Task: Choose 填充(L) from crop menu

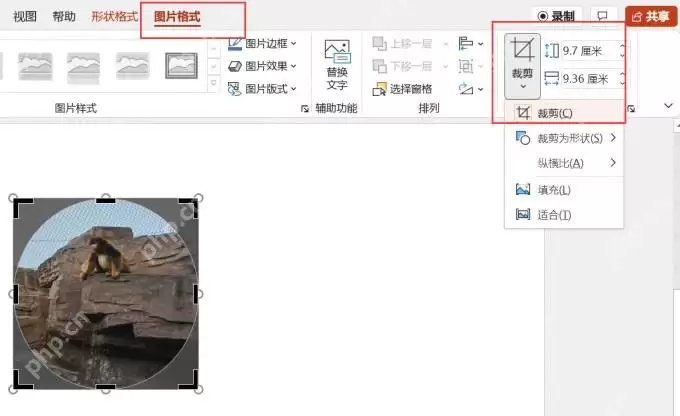Action: tap(564, 190)
